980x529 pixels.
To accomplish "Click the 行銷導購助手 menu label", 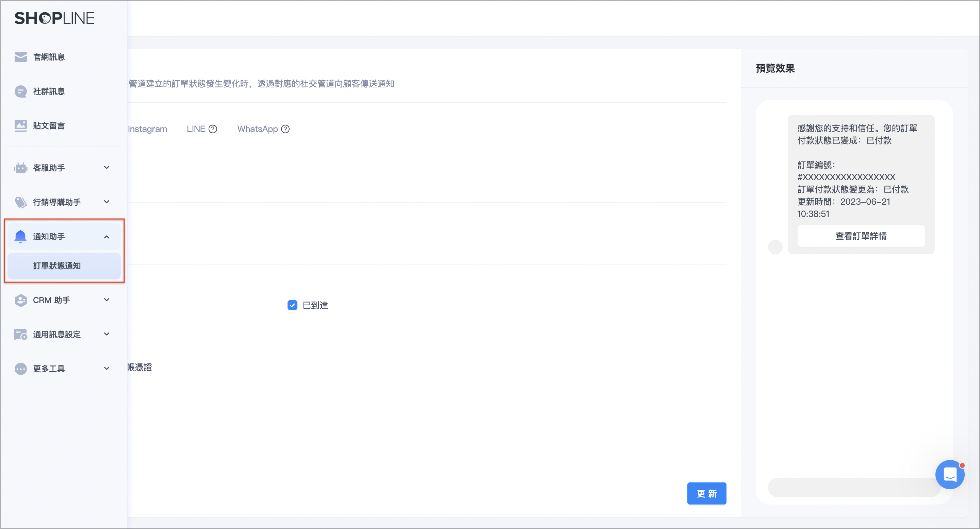I will point(57,202).
